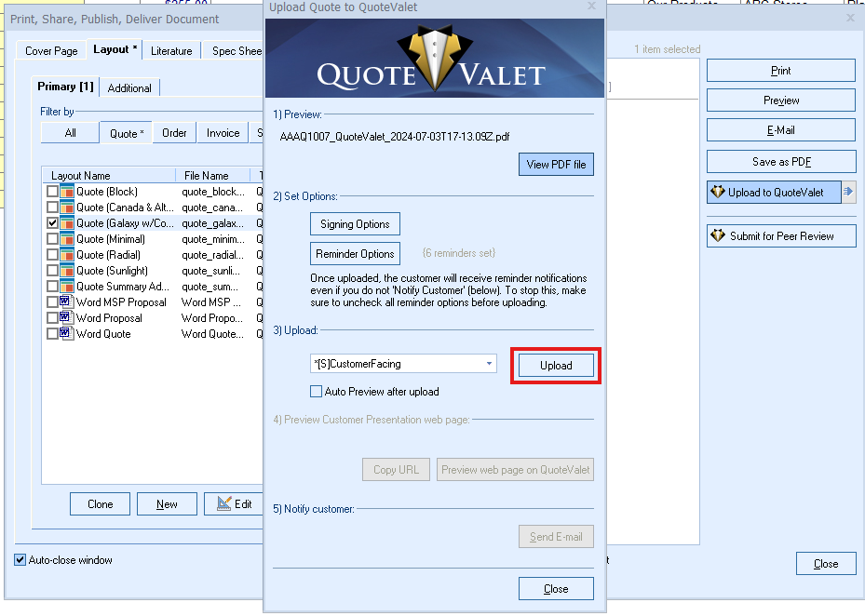Click the Word MSP Proposal document icon
Image resolution: width=865 pixels, height=616 pixels.
pos(67,302)
